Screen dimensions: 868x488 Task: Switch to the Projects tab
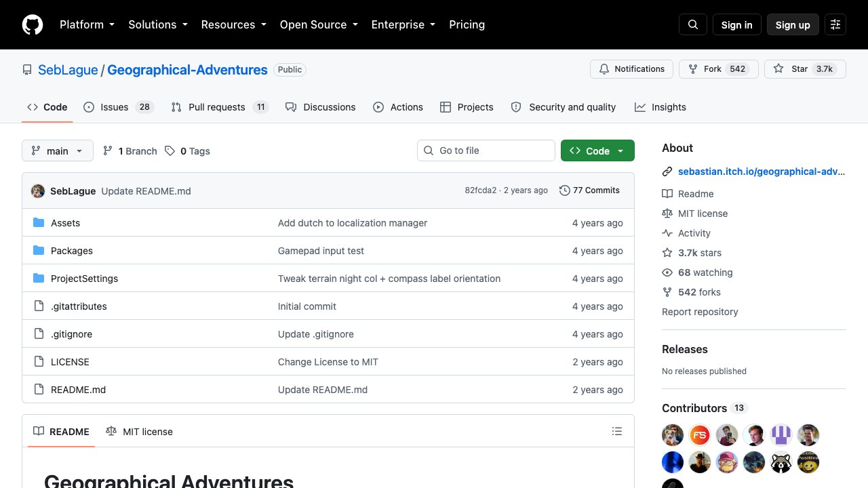[467, 107]
